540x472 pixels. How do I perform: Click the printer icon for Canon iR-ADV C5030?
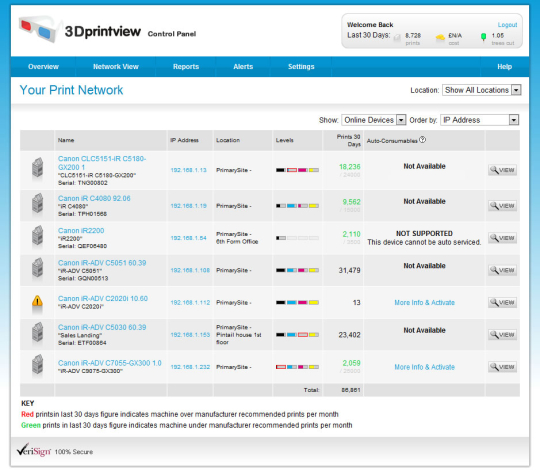tap(38, 332)
